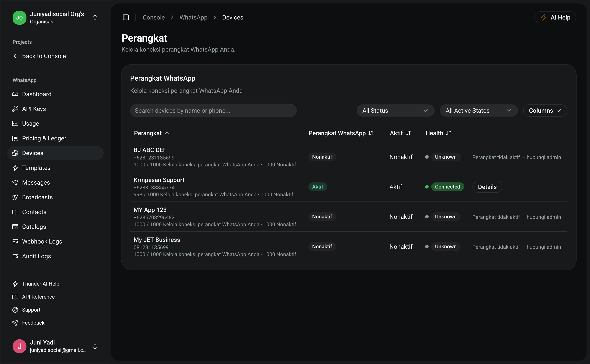Click Unknown badge in My JET Business row
The height and width of the screenshot is (364, 590).
pos(446,246)
